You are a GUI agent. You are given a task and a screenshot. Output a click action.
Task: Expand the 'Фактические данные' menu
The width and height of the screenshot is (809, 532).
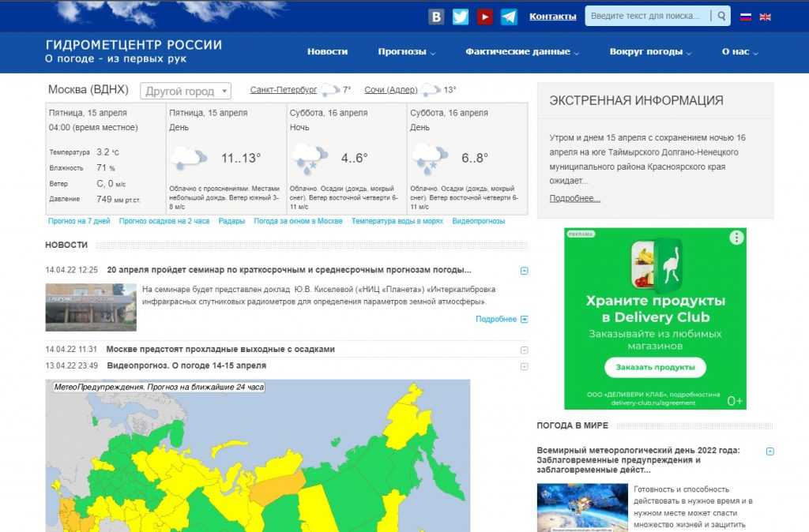(522, 52)
